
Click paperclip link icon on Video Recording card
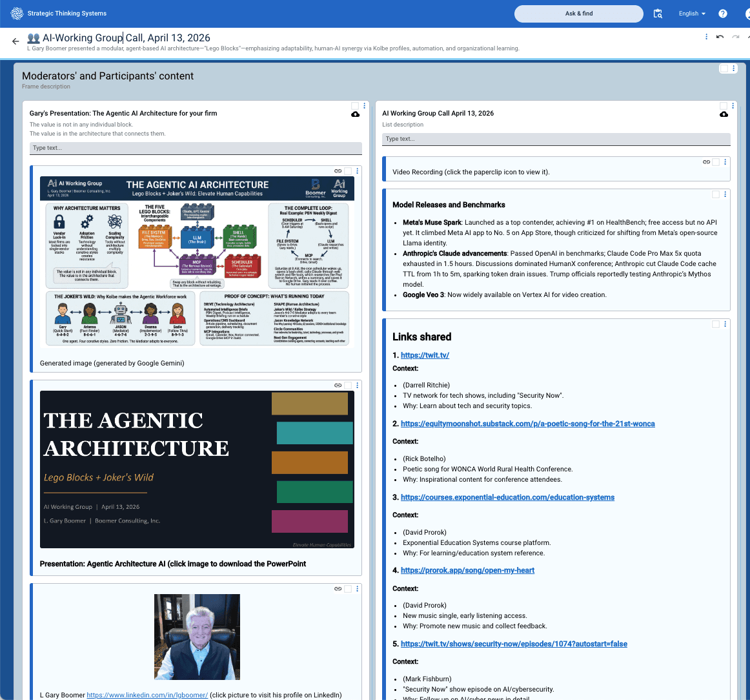706,161
